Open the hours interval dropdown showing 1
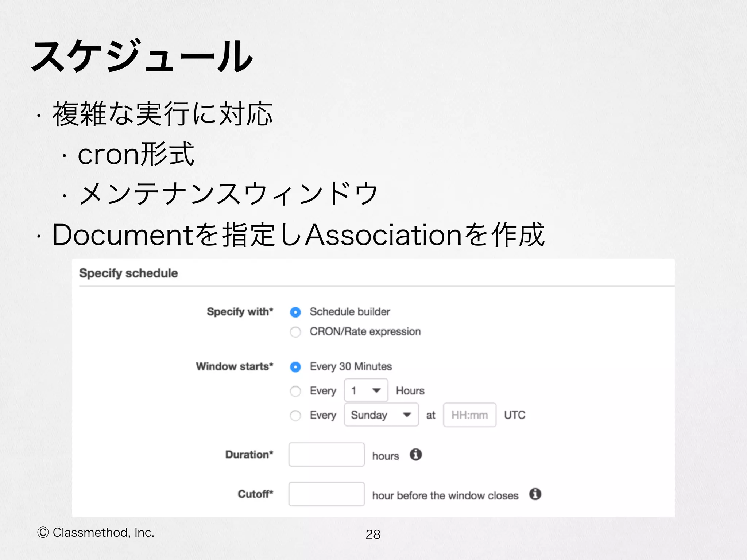Screen dimensions: 747x560 click(366, 390)
